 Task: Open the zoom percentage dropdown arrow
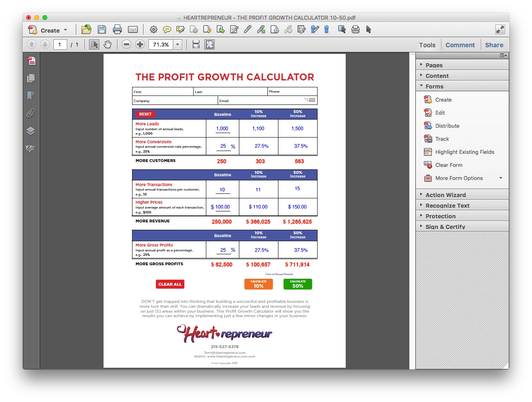point(178,44)
